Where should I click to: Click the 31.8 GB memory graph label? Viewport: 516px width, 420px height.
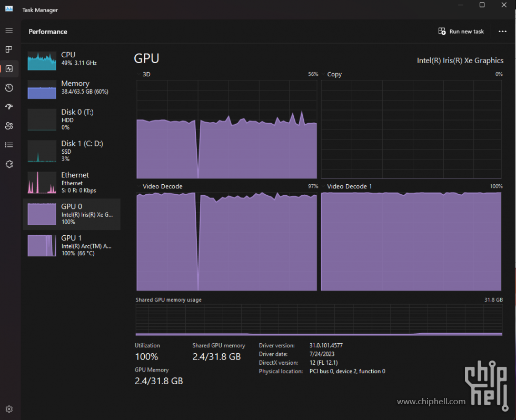point(493,299)
